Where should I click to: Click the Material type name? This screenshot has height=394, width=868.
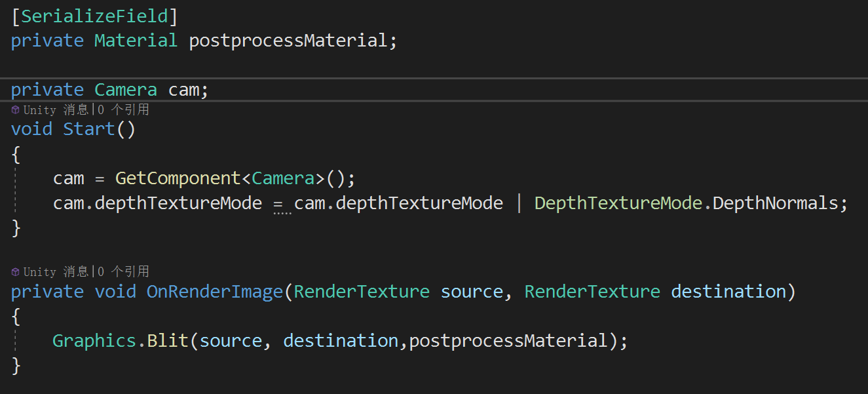click(136, 41)
